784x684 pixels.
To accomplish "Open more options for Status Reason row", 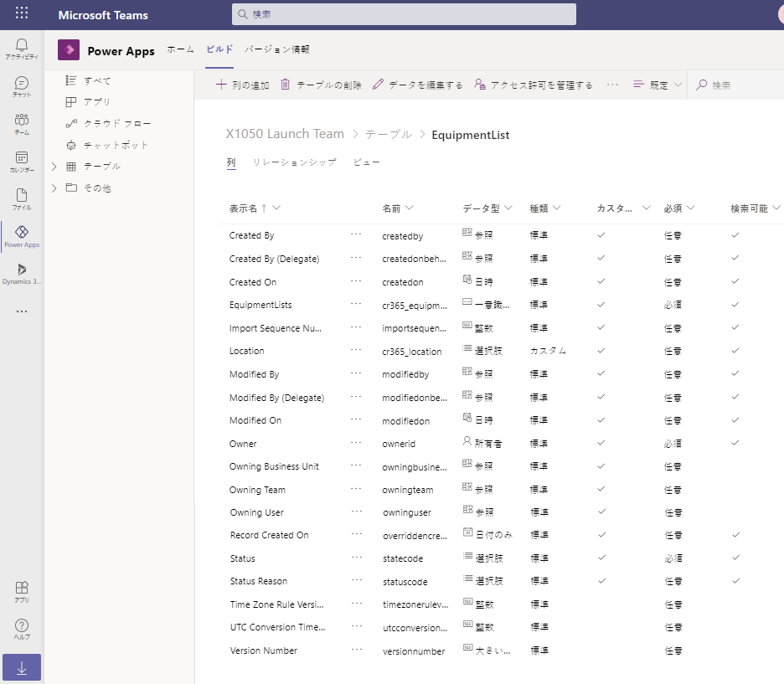I will pyautogui.click(x=357, y=580).
